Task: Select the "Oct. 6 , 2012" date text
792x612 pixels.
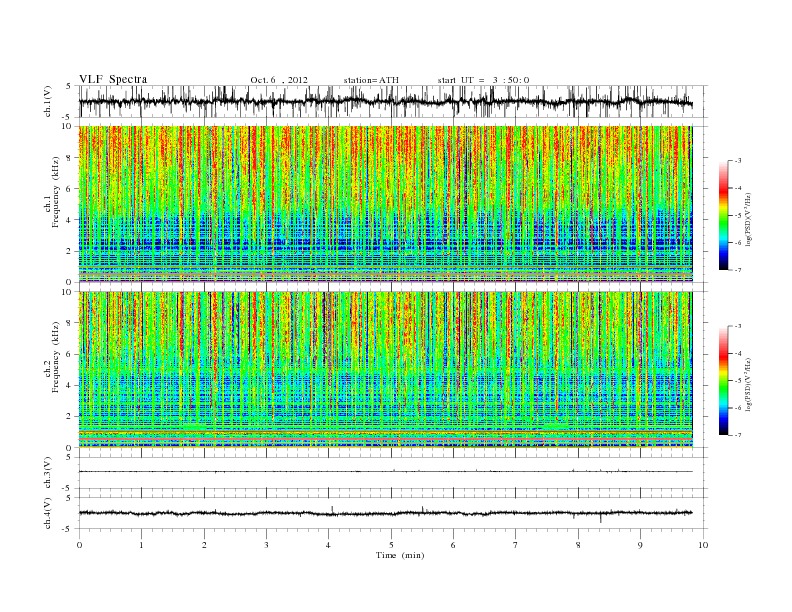Action: (x=279, y=80)
